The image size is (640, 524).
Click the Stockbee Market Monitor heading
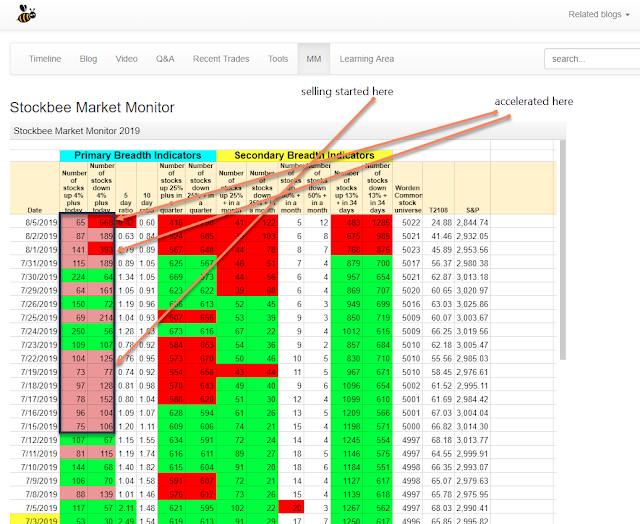(x=92, y=107)
